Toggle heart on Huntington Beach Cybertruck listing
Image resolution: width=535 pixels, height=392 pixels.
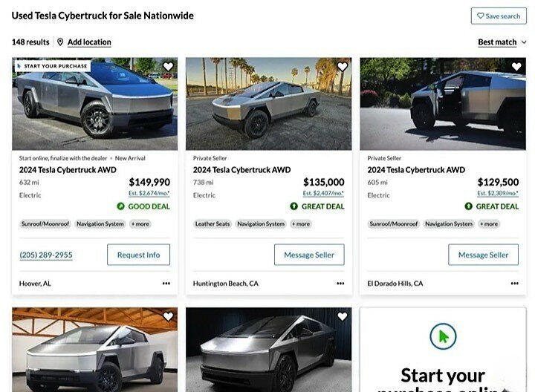(x=343, y=67)
